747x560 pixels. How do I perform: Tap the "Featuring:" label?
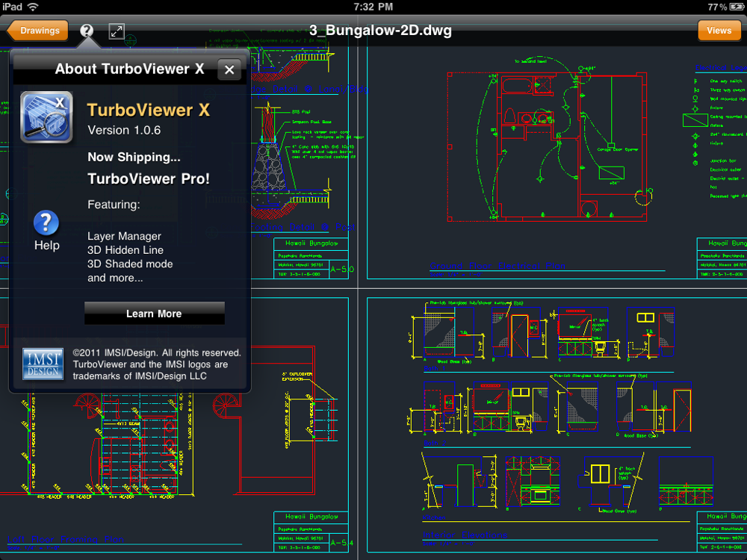114,205
